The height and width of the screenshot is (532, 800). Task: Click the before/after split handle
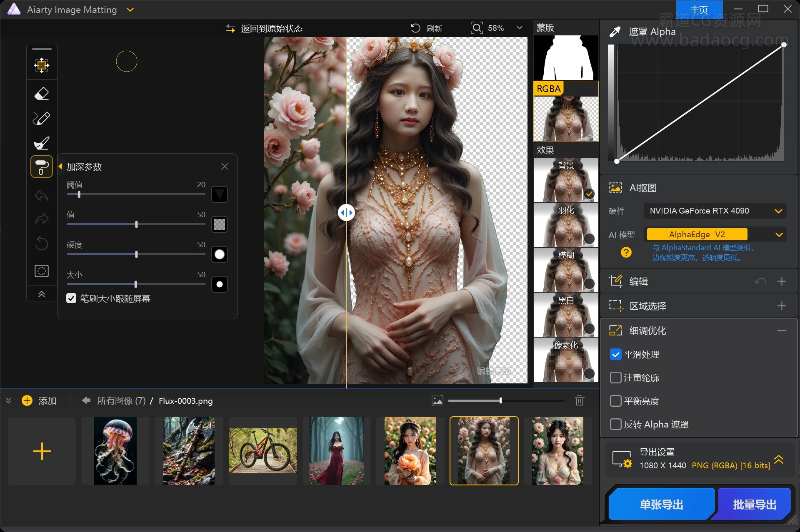pos(346,213)
